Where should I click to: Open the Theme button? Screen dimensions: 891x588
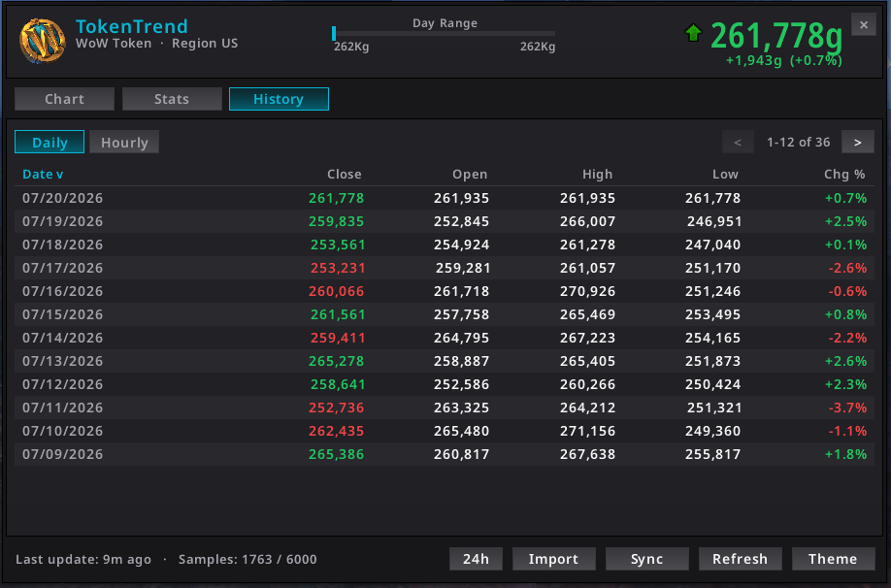coord(833,559)
